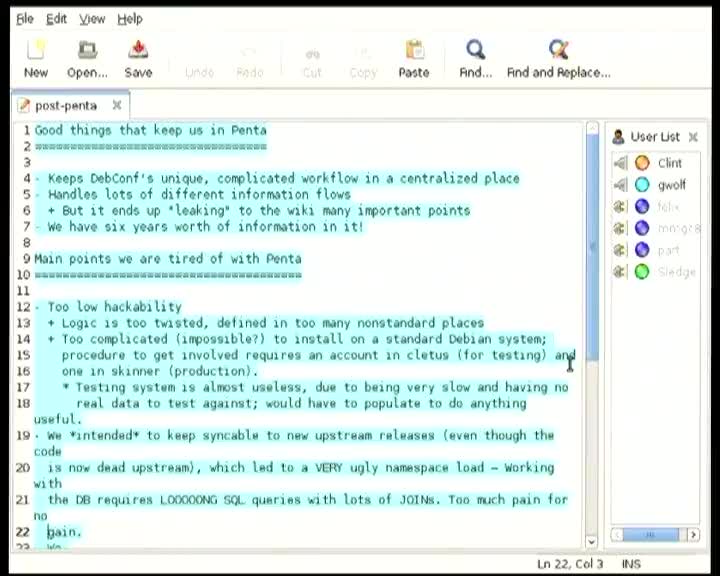Click the status icon beside felix
The image size is (720, 576).
620,207
